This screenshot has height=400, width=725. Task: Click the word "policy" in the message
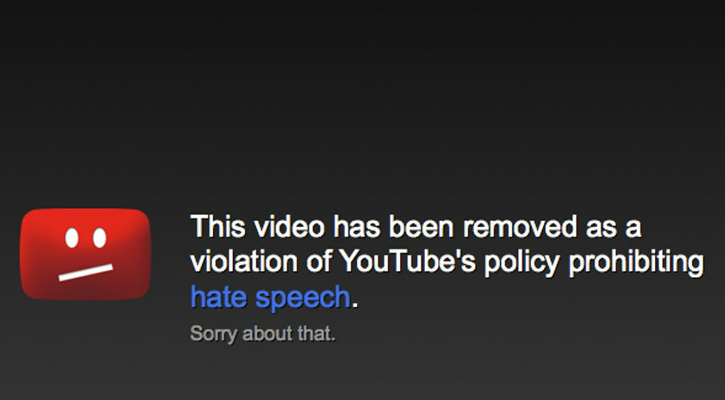pyautogui.click(x=522, y=263)
